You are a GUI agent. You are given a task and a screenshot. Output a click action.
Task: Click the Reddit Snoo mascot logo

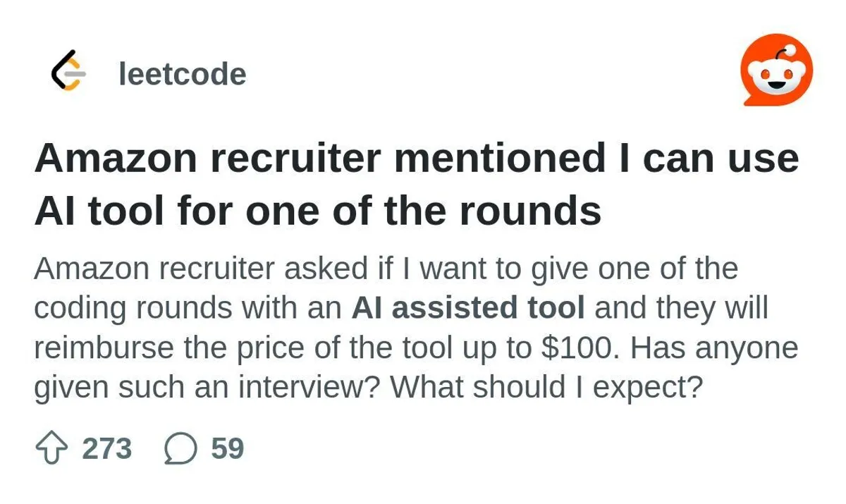[x=776, y=70]
